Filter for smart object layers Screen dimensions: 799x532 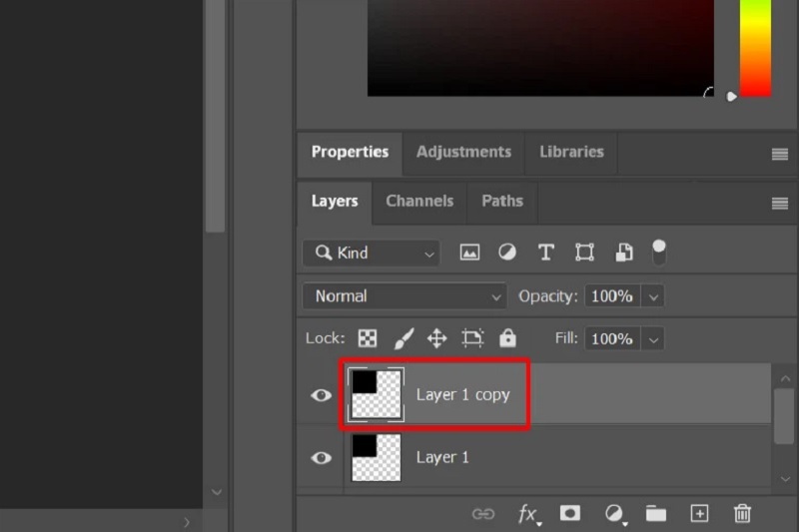(623, 253)
